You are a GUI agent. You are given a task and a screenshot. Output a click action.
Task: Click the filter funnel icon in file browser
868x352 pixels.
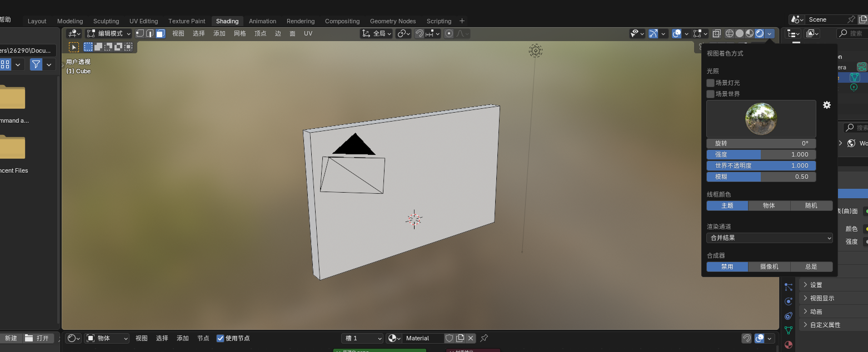point(36,64)
